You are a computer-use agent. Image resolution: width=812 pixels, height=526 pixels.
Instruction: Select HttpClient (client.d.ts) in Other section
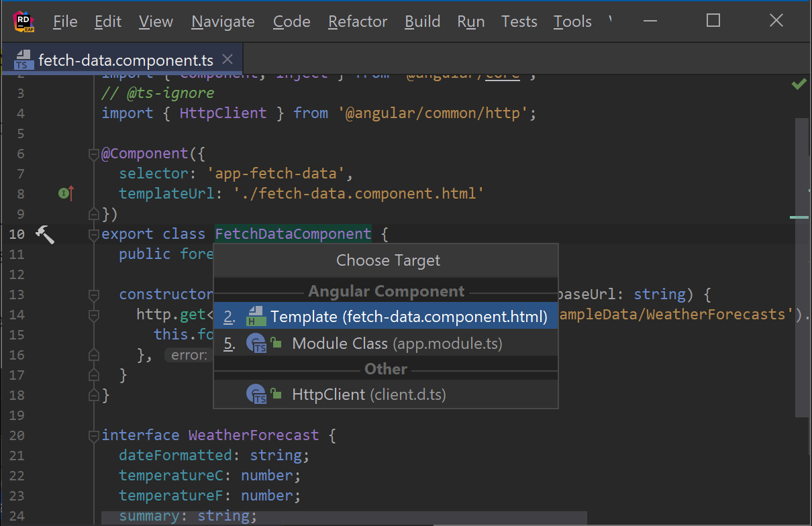coord(368,394)
